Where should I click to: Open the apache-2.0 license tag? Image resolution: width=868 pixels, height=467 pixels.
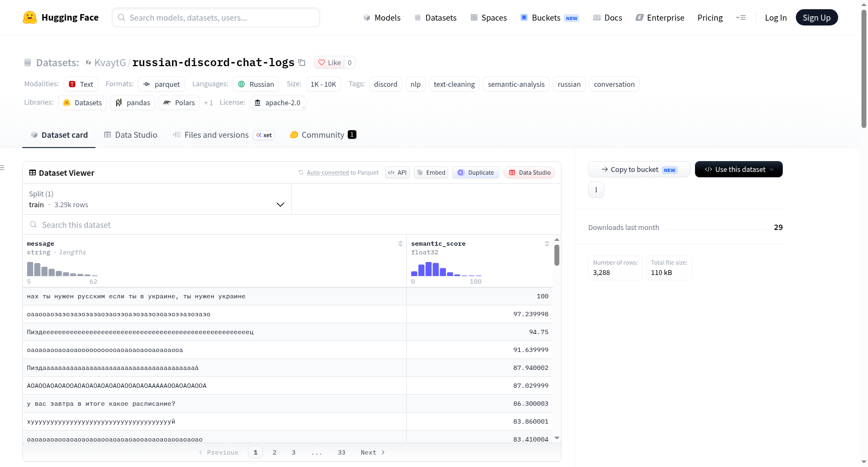click(x=278, y=103)
